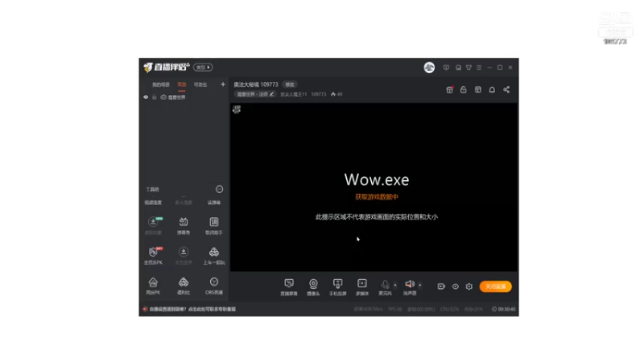
Task: Add a 摄像头 webcam source
Action: pos(313,287)
